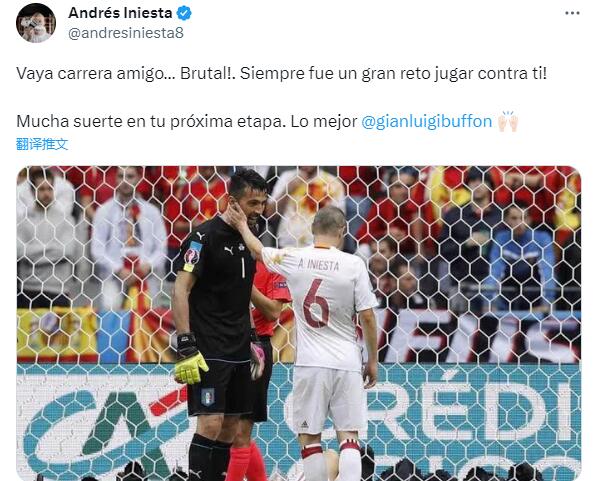Click the Spanish flag hanging in the crowd
Screen dimensions: 595x481
(57, 333)
